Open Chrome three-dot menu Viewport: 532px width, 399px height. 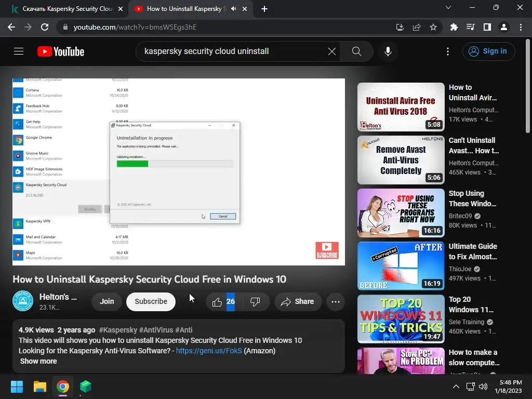[521, 27]
